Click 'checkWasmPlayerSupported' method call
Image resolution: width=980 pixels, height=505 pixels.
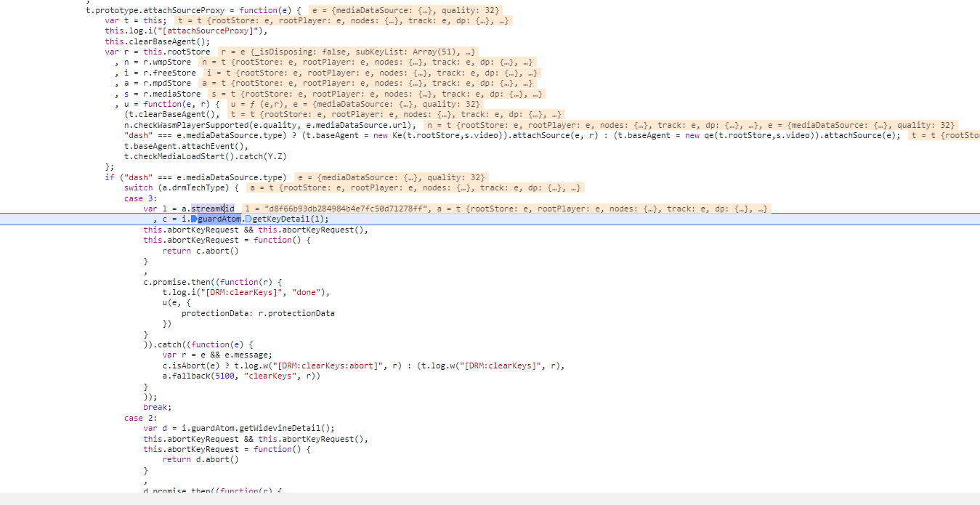click(x=190, y=125)
